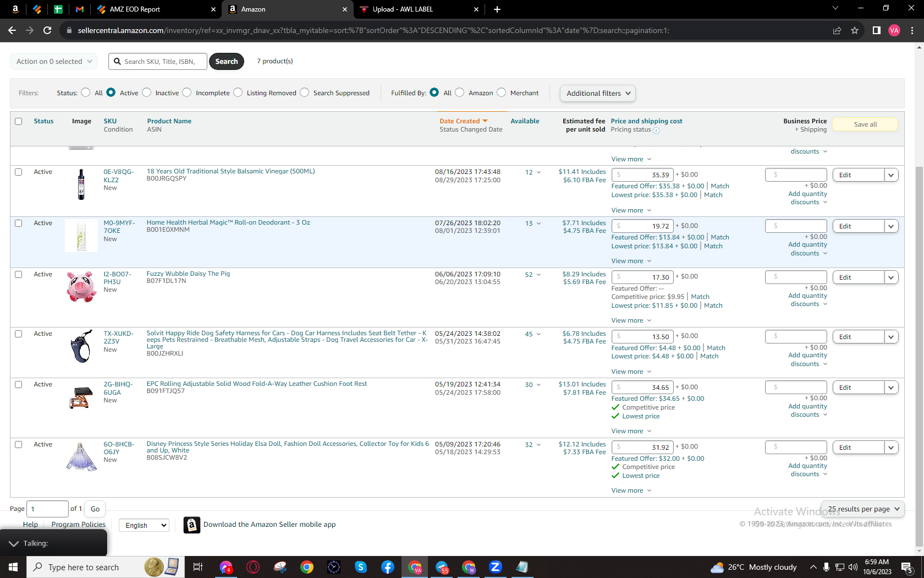
Task: Click the Go pagination button
Action: [x=95, y=509]
